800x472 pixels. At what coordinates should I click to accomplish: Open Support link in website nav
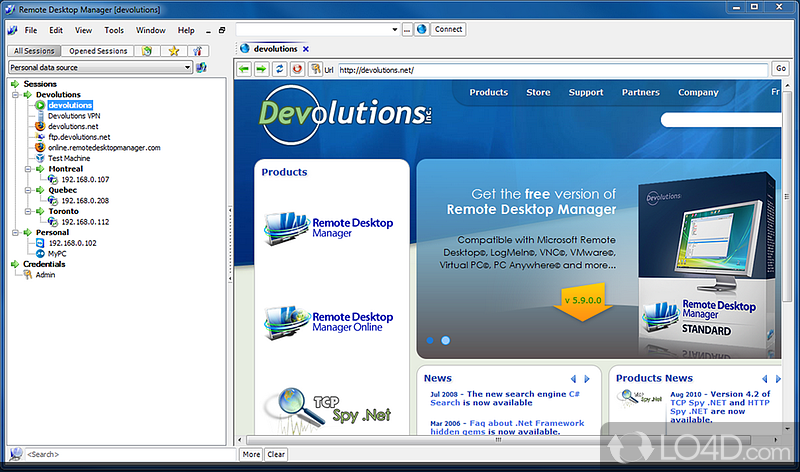[x=586, y=92]
